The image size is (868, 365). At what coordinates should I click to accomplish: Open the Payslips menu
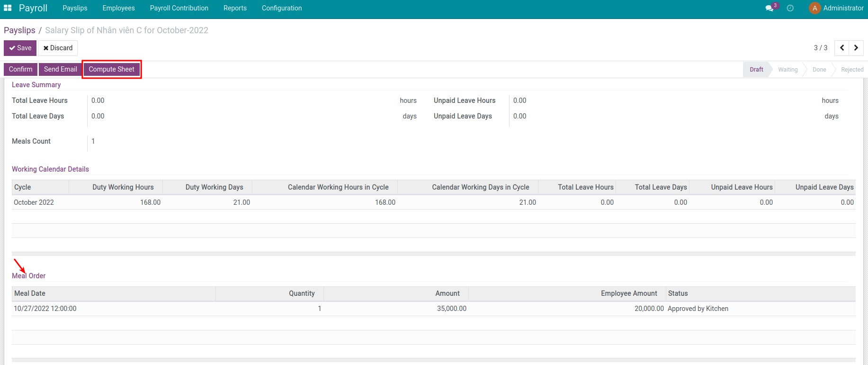[x=75, y=8]
